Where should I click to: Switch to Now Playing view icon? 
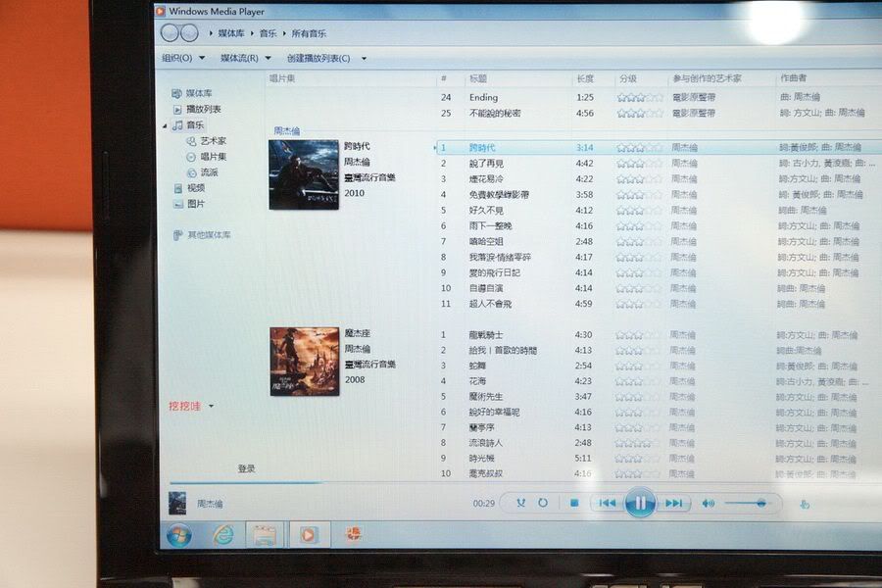[805, 504]
